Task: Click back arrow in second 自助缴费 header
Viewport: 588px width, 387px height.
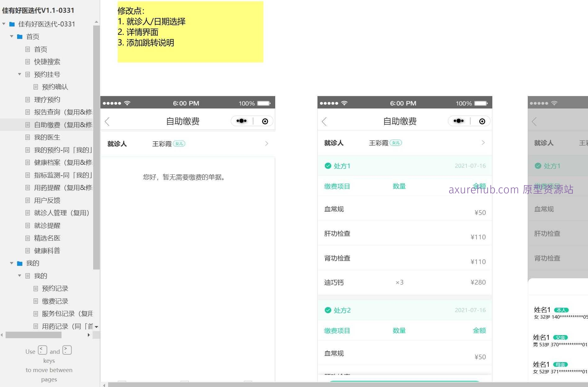Action: click(325, 122)
